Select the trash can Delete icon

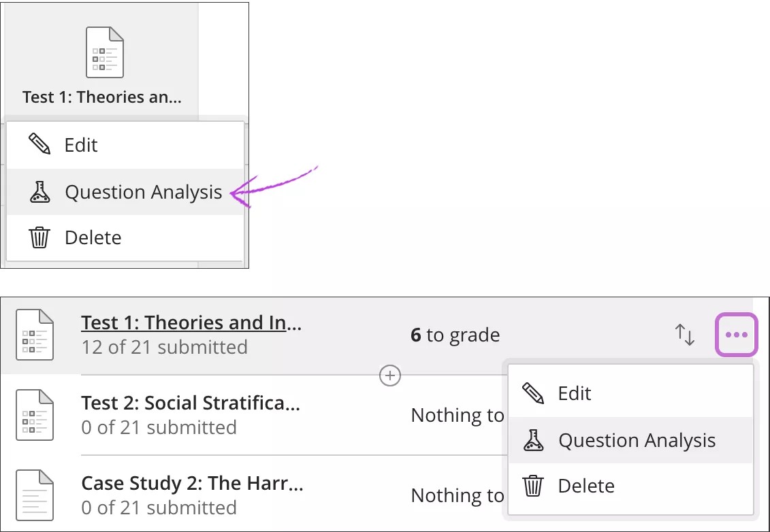39,237
